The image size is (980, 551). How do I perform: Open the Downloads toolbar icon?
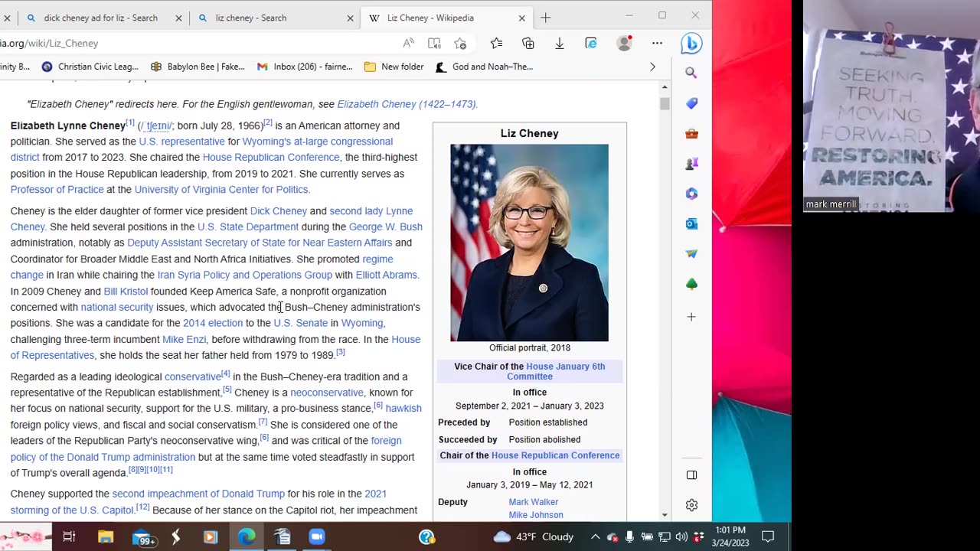tap(560, 44)
